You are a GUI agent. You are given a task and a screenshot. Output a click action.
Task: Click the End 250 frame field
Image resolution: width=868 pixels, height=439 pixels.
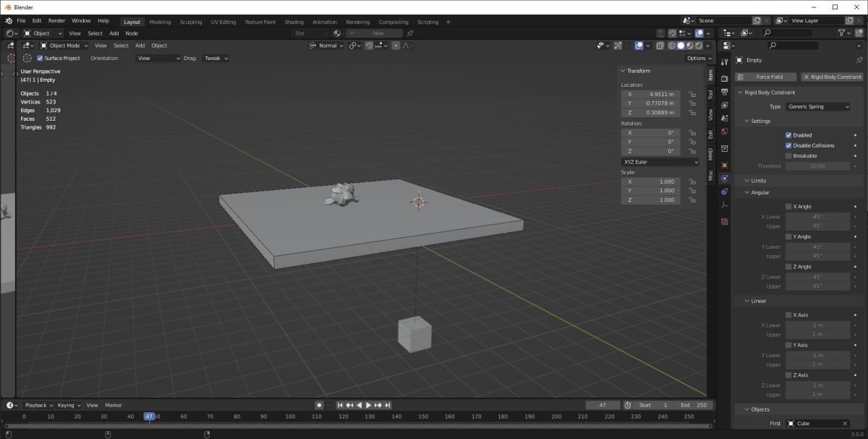pos(694,405)
